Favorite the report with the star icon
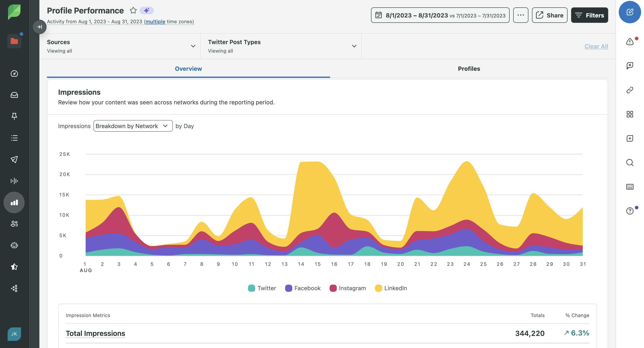Screen dimensions: 644x348 click(x=133, y=11)
